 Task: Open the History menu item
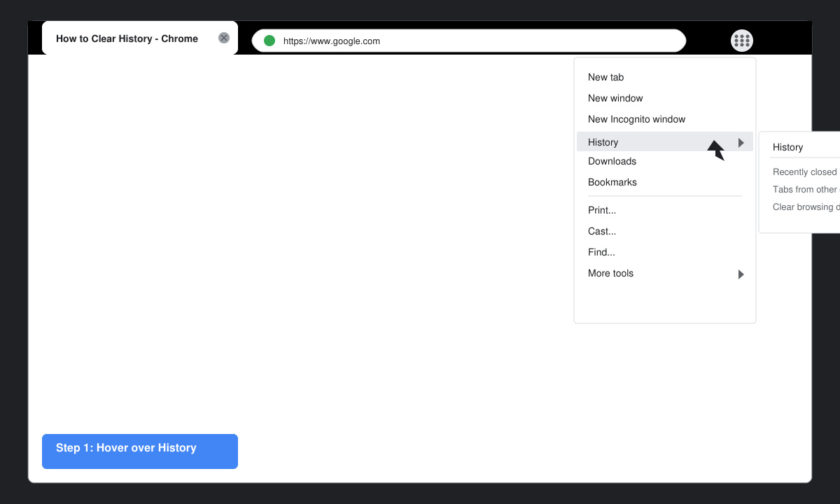(665, 141)
